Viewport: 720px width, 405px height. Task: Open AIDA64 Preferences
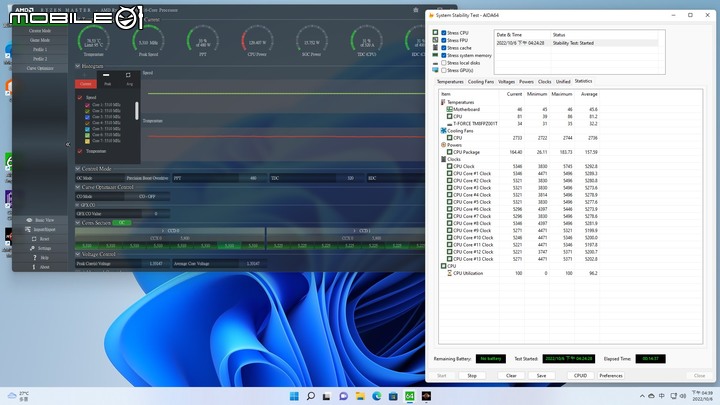click(611, 376)
